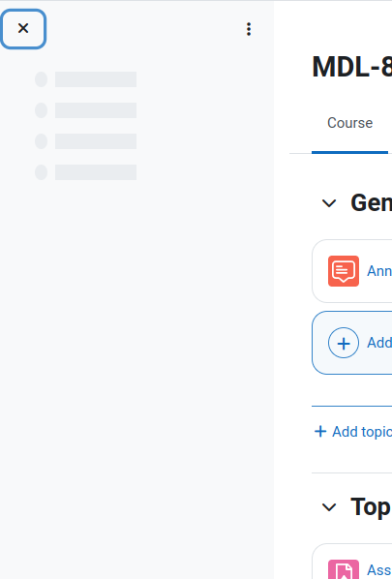392x579 pixels.
Task: Collapse the Topic section chevron
Action: coord(328,507)
